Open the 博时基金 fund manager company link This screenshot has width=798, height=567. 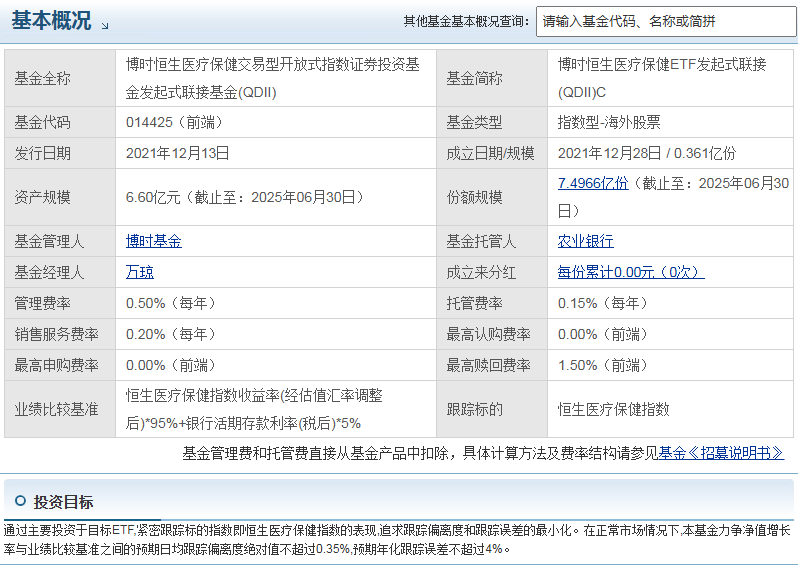(154, 241)
